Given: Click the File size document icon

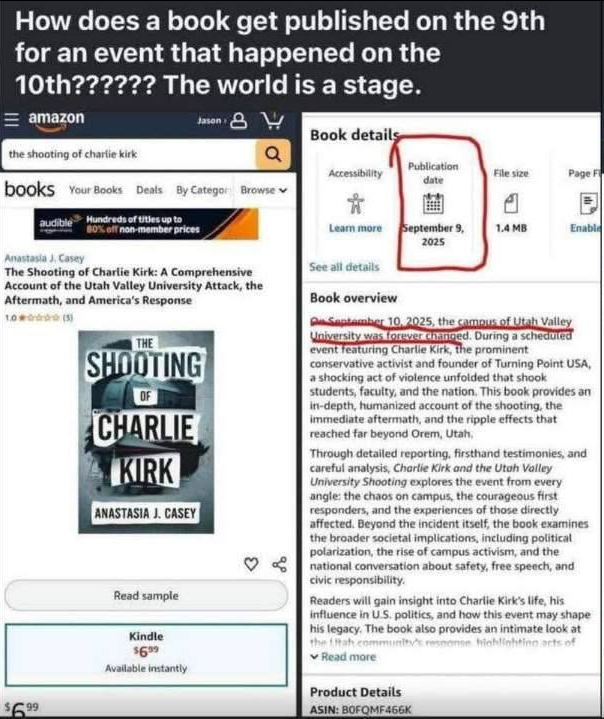Looking at the screenshot, I should pyautogui.click(x=511, y=203).
